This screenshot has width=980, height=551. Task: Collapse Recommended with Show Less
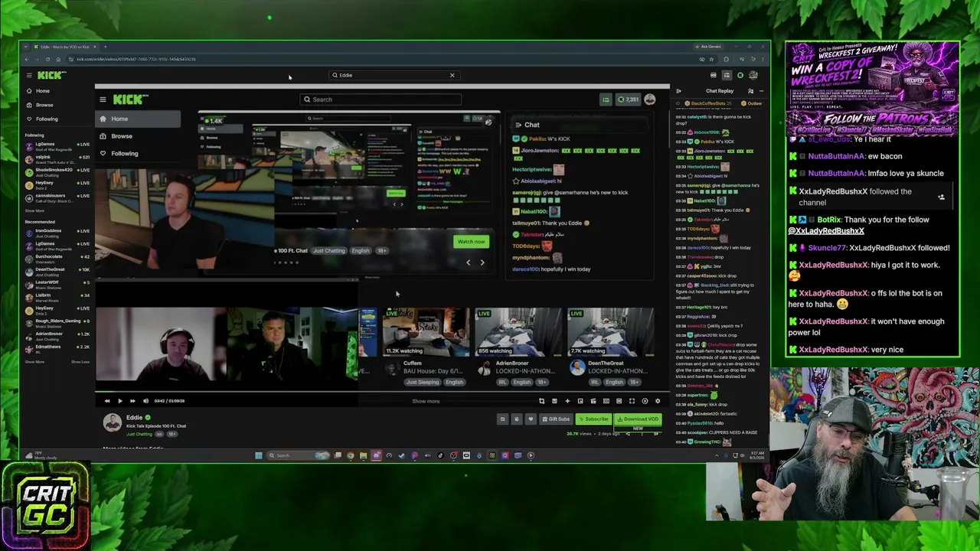click(80, 361)
